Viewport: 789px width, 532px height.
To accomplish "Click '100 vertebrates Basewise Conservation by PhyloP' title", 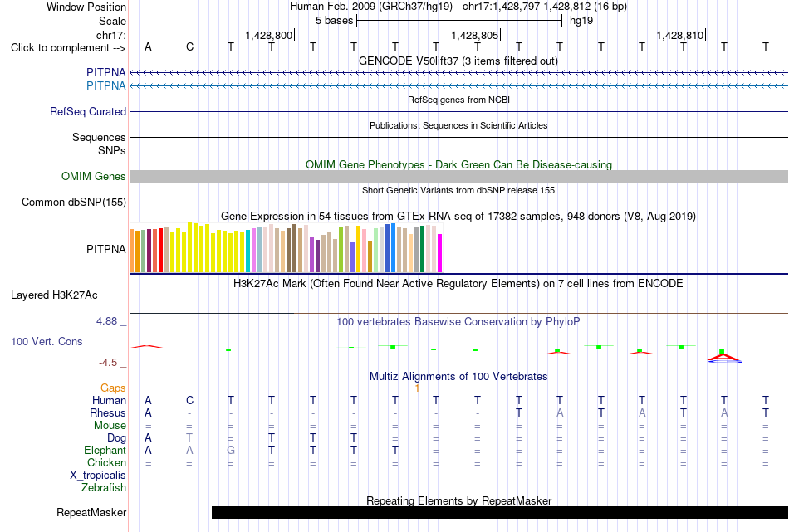I will (x=458, y=322).
